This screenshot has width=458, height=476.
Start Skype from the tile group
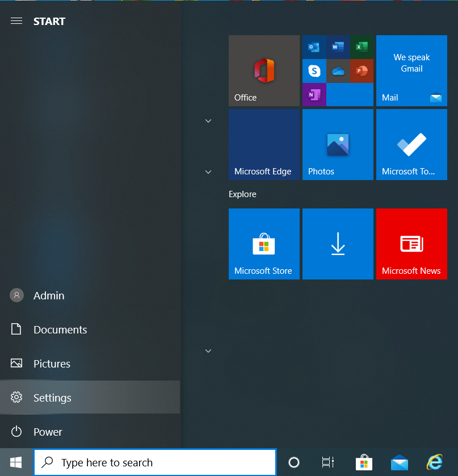click(x=314, y=70)
